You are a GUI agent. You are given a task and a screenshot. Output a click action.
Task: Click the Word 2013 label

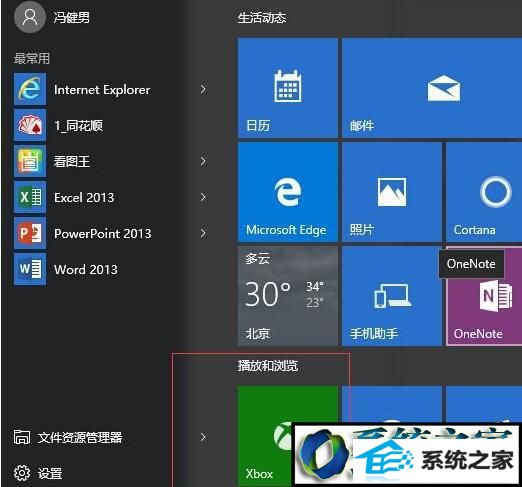pos(86,270)
